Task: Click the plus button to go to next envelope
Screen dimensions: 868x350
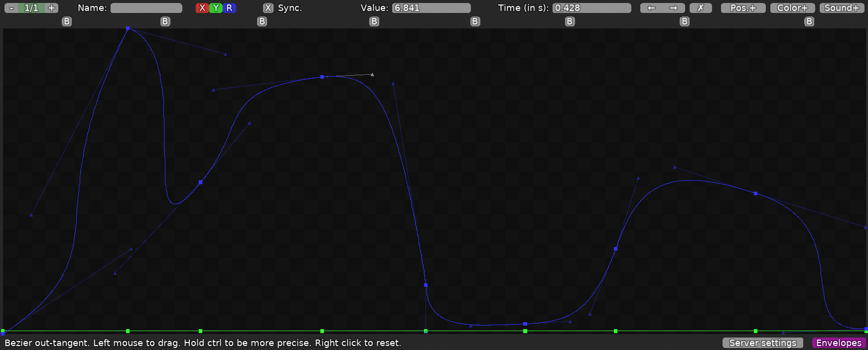Action: [51, 8]
